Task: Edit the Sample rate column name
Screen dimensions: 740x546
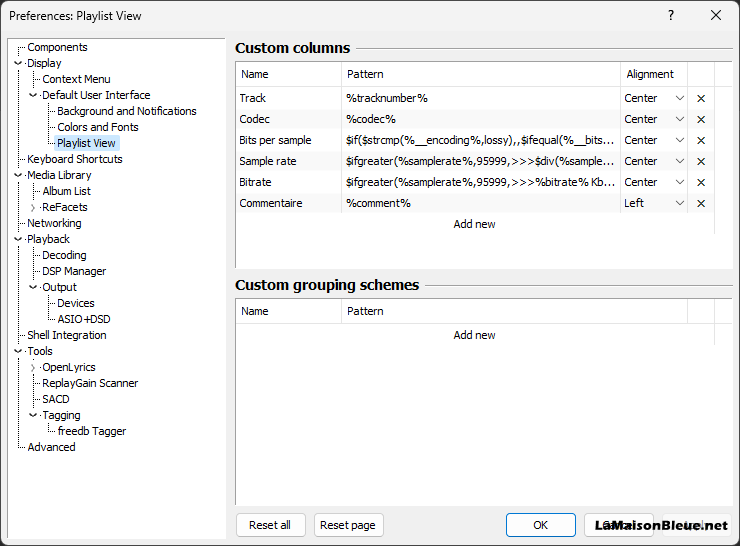Action: 288,161
